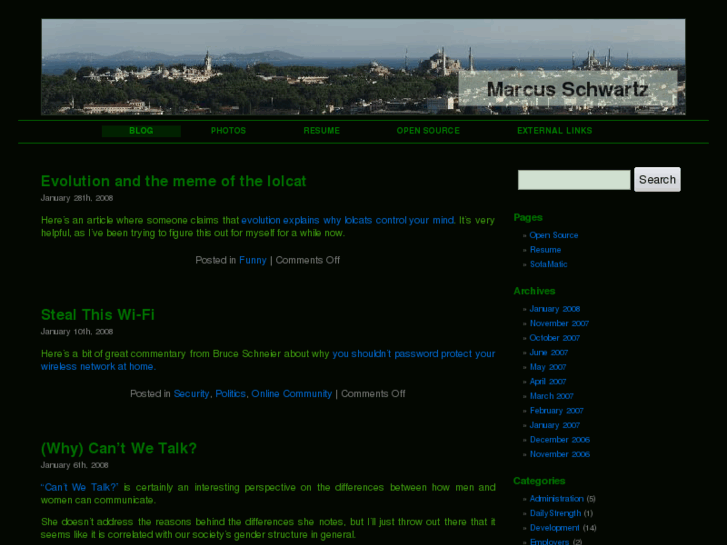Open the November 2006 archive
This screenshot has width=727, height=545.
click(x=560, y=454)
